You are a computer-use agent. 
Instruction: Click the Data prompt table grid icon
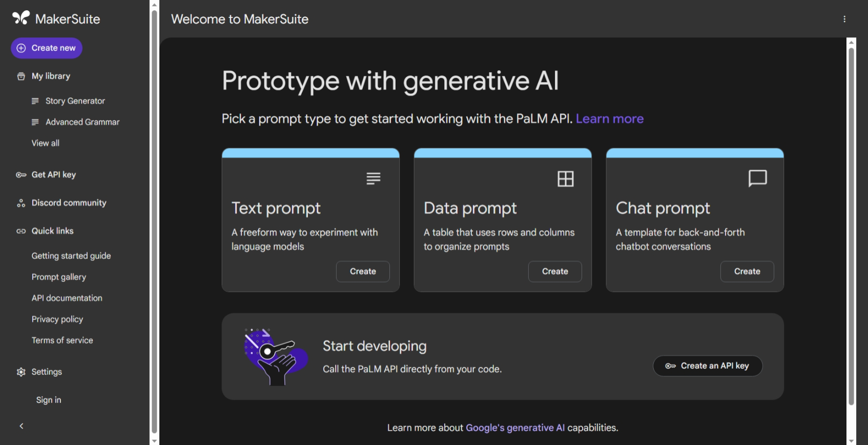pos(566,179)
